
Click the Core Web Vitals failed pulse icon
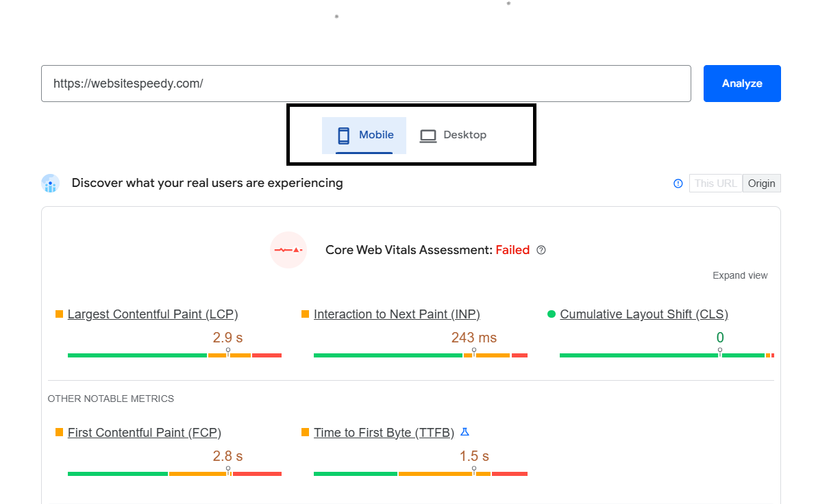point(288,250)
